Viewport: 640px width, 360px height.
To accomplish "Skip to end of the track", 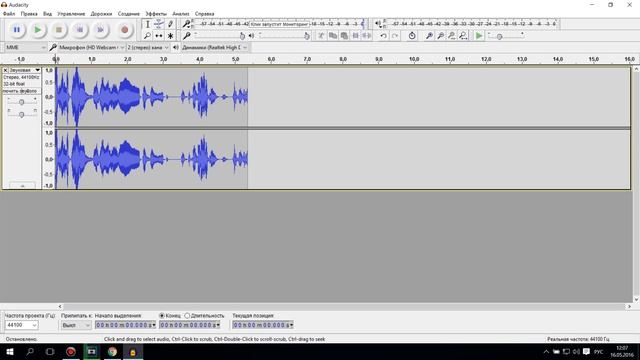I will pyautogui.click(x=100, y=30).
